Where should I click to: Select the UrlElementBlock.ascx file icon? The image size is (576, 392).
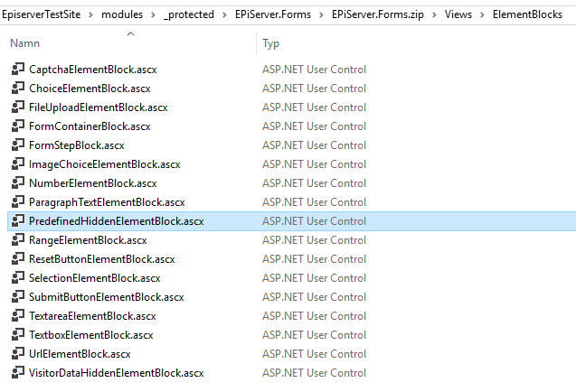click(18, 353)
